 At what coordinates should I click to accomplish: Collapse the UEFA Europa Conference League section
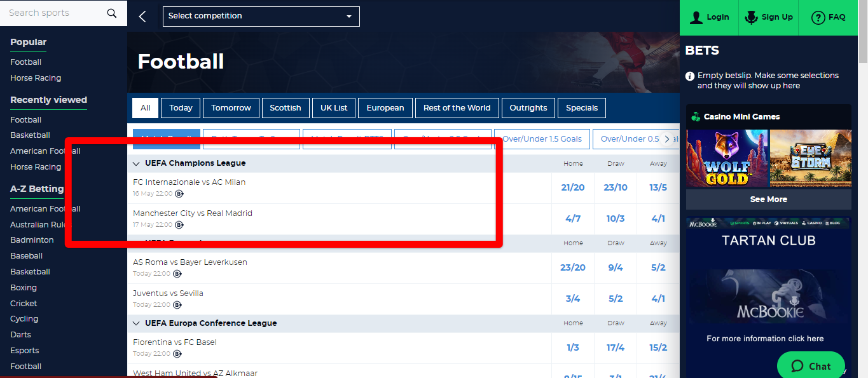point(136,324)
